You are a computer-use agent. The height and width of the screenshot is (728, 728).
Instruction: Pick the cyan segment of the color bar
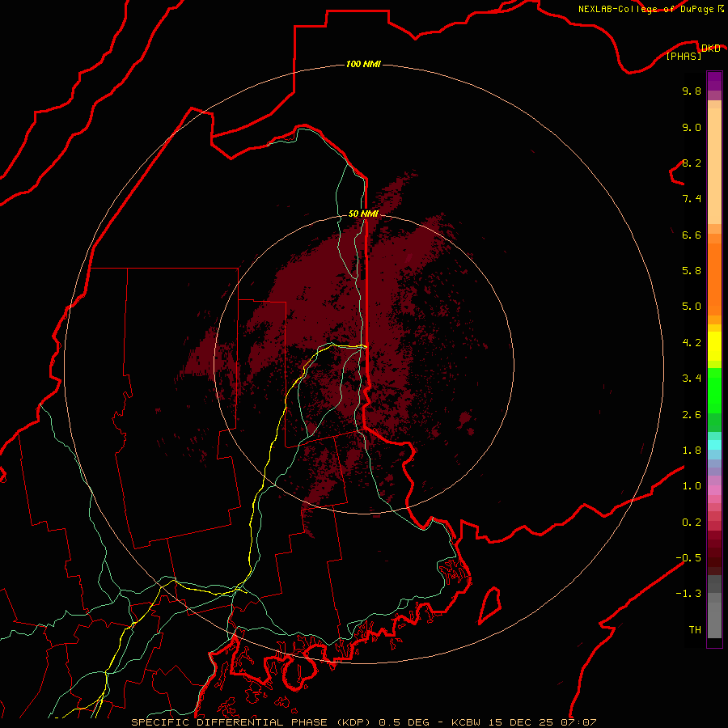click(x=714, y=445)
